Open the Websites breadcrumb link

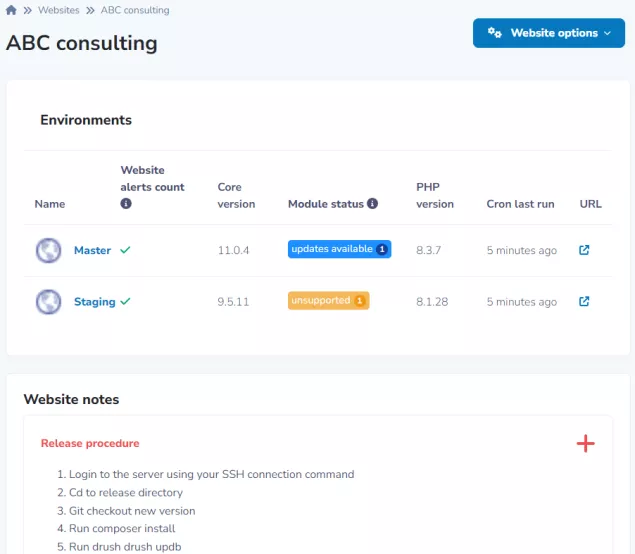coord(59,10)
